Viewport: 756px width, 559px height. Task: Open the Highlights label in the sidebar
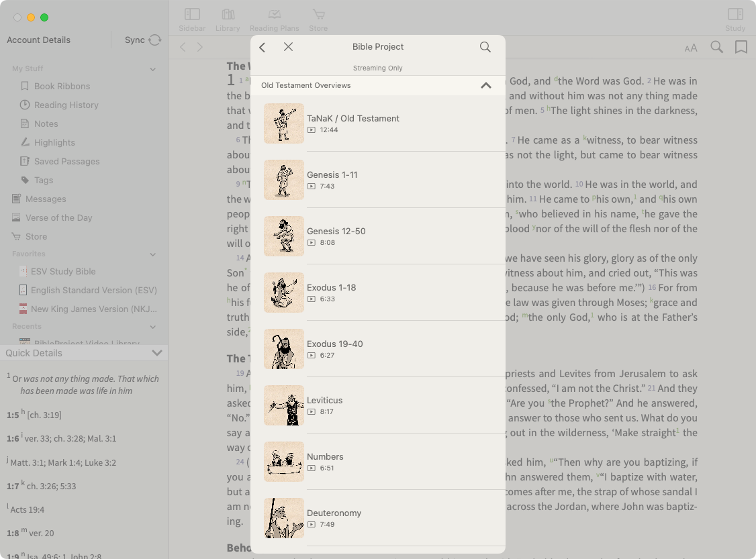54,142
